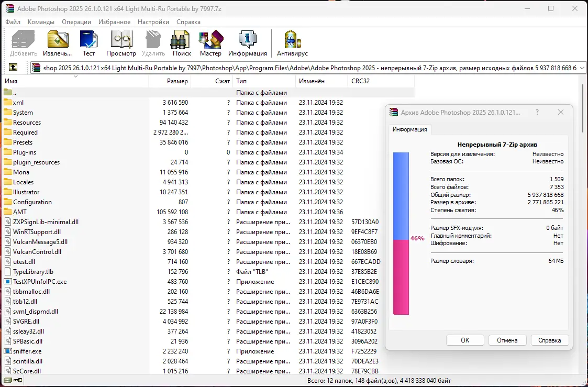Select the xml folder icon
The height and width of the screenshot is (387, 588).
point(8,102)
